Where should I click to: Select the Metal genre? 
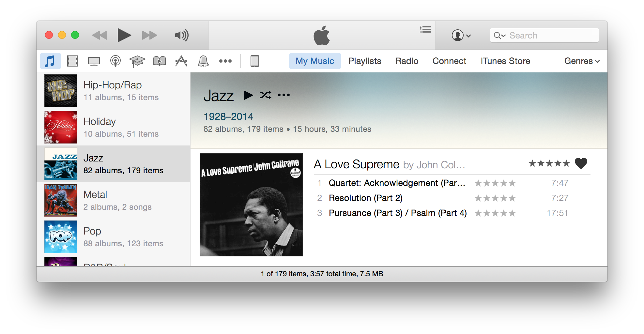click(x=114, y=200)
